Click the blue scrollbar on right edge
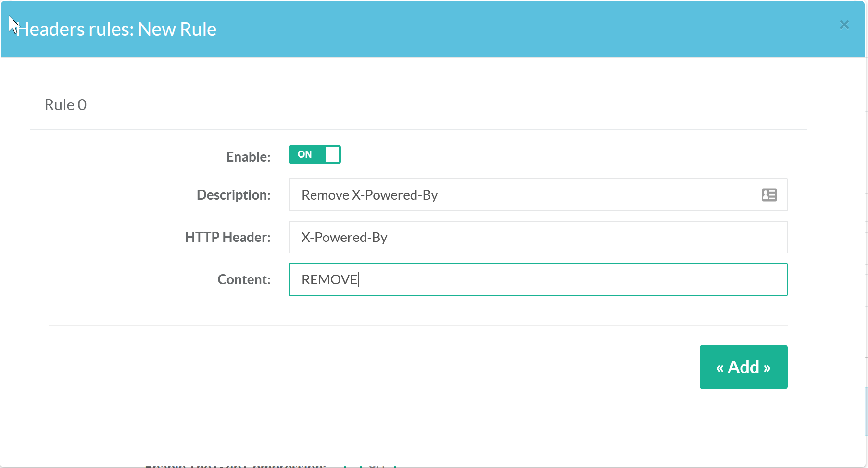 pyautogui.click(x=866, y=411)
